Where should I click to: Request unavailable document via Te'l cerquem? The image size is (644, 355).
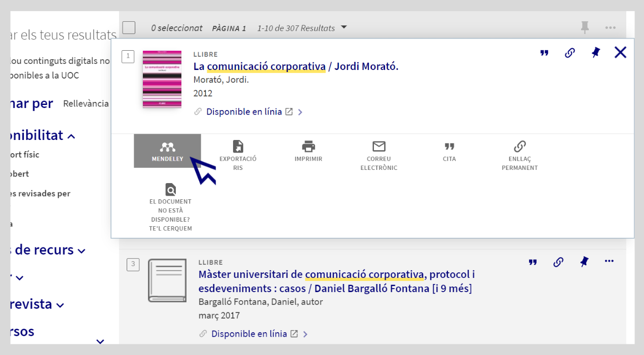[171, 207]
